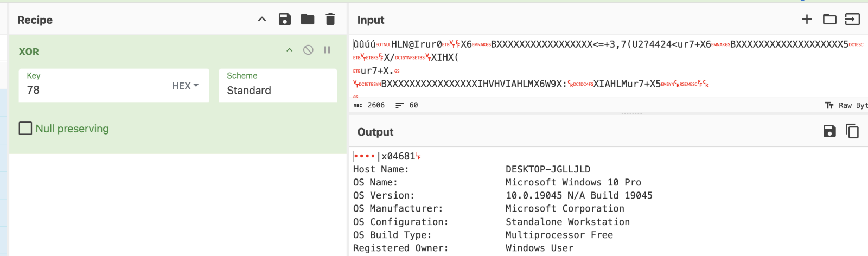The height and width of the screenshot is (256, 868).
Task: Click the input line count indicator
Action: pos(407,105)
